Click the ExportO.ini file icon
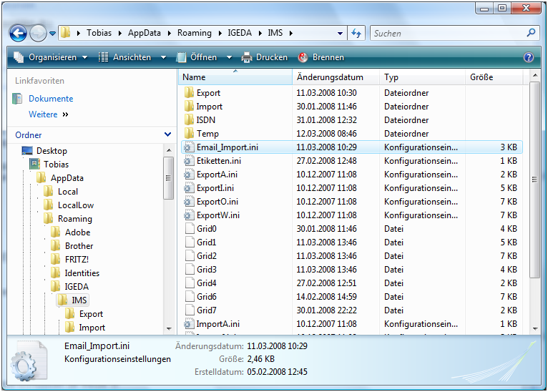This screenshot has width=548, height=392. coord(189,202)
